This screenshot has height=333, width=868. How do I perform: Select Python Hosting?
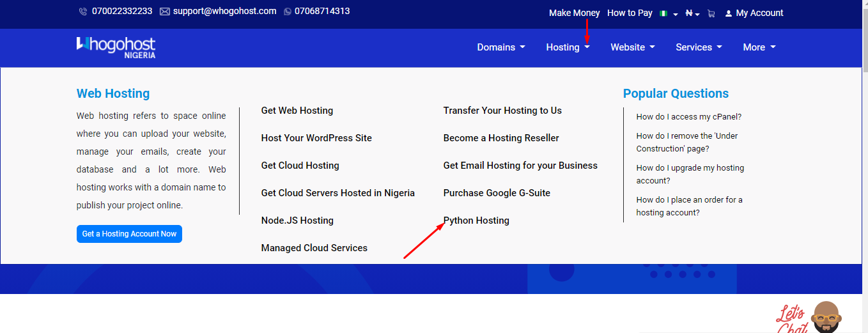(476, 221)
